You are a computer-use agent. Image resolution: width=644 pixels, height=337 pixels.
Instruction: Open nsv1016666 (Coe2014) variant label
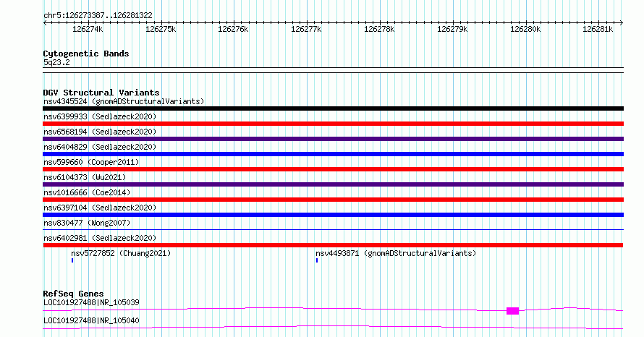point(87,192)
